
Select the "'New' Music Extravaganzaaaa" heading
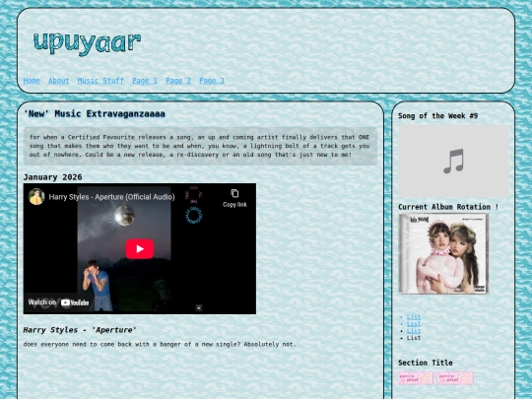point(95,113)
